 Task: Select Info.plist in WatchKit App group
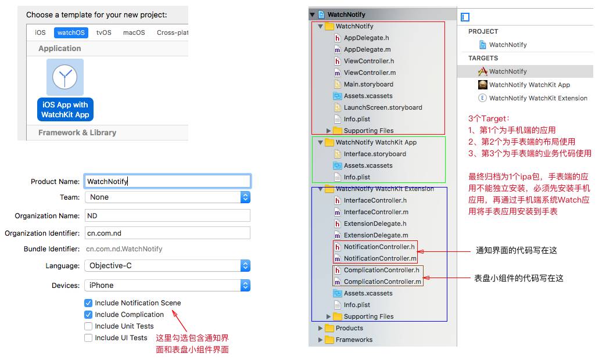click(357, 177)
